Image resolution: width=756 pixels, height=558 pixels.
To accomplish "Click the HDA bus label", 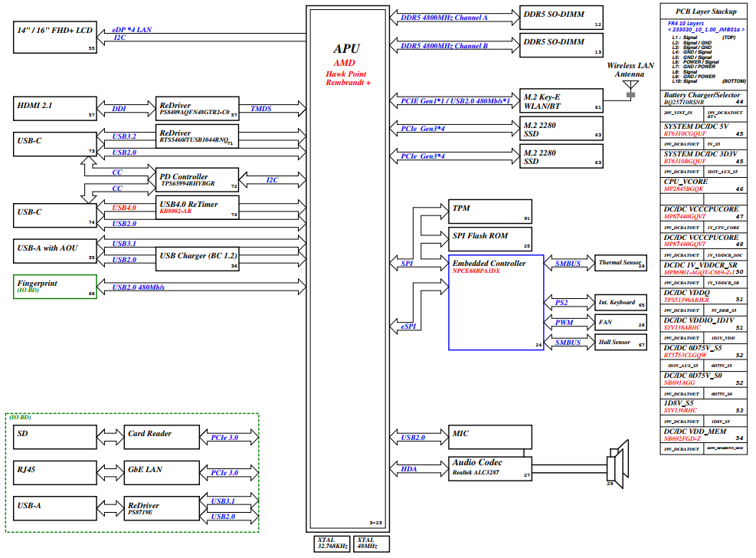I will (x=409, y=469).
